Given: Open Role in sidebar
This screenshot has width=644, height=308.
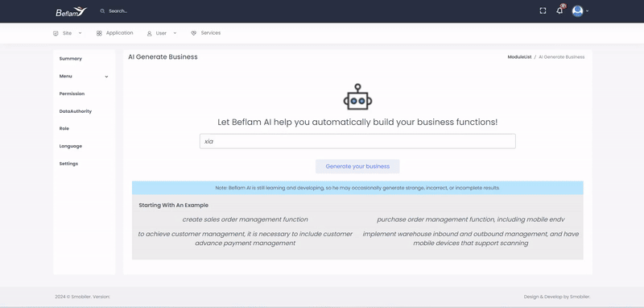Looking at the screenshot, I should [x=64, y=129].
